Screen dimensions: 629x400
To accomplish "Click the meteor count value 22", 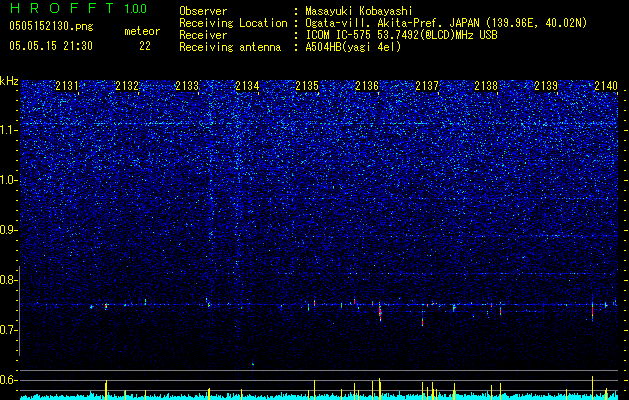I will [x=145, y=46].
